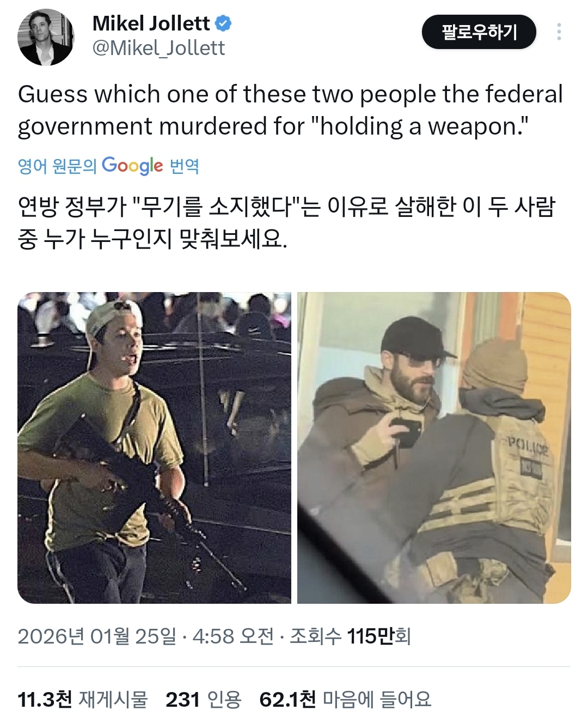Click the 4:58 오전 timestamp
Viewport: 588px width, 722px height.
tap(233, 636)
